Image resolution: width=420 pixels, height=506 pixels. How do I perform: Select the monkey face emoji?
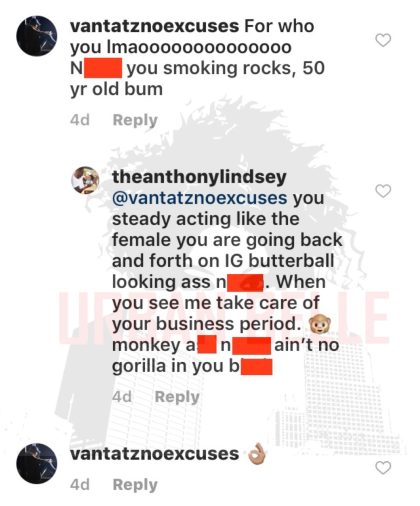coord(320,324)
